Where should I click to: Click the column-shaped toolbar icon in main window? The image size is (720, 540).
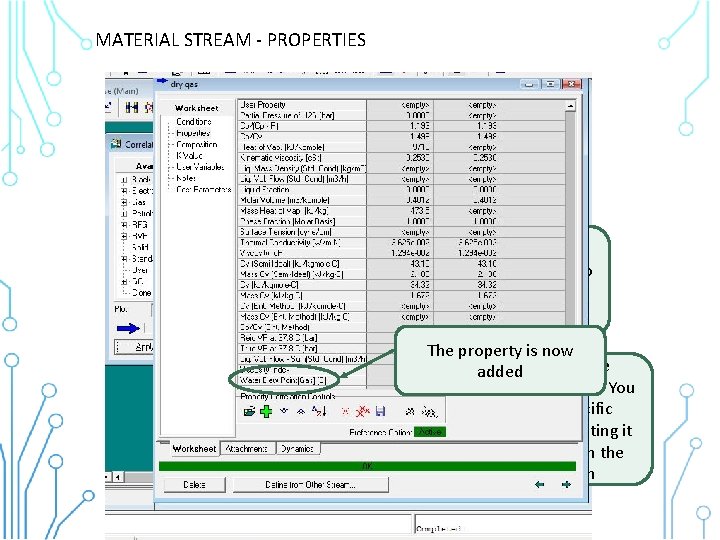coord(132,107)
